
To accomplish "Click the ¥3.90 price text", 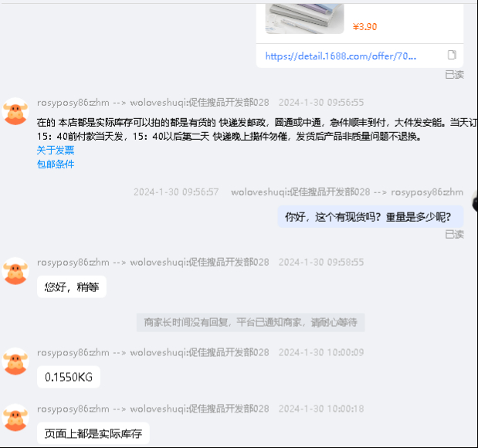I will point(364,27).
